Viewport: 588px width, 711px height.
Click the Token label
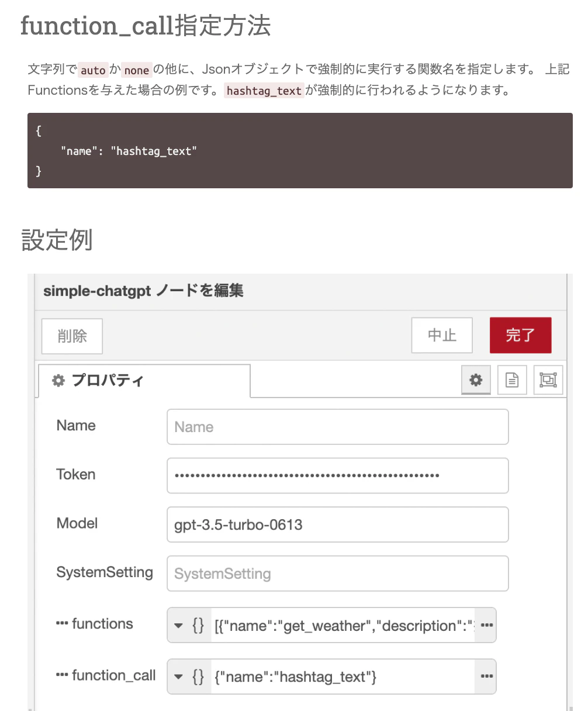75,474
